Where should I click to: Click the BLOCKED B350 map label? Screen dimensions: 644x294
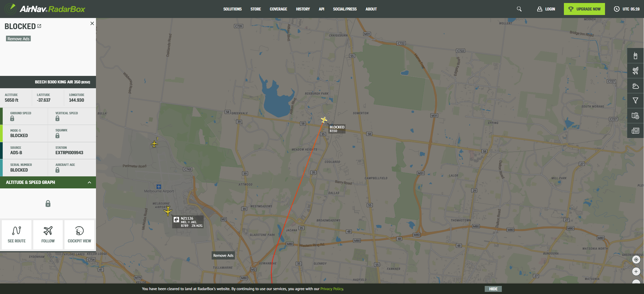337,129
